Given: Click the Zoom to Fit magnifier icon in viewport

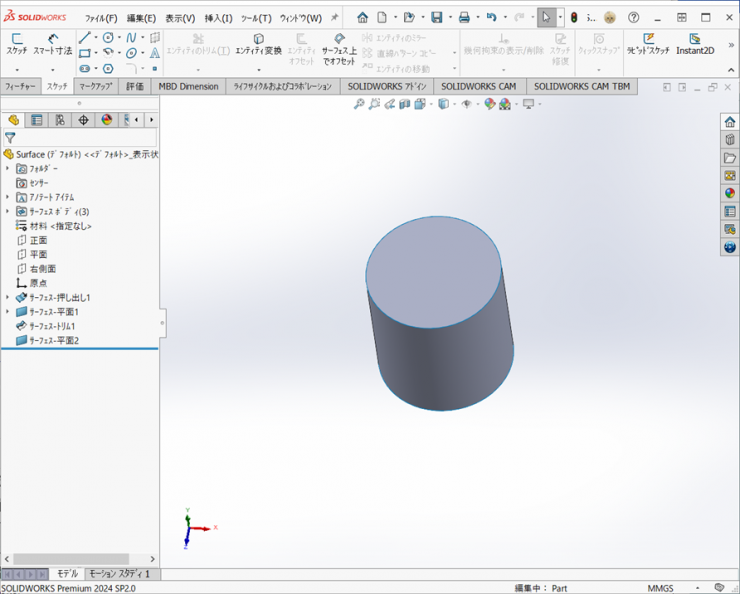Looking at the screenshot, I should click(359, 104).
